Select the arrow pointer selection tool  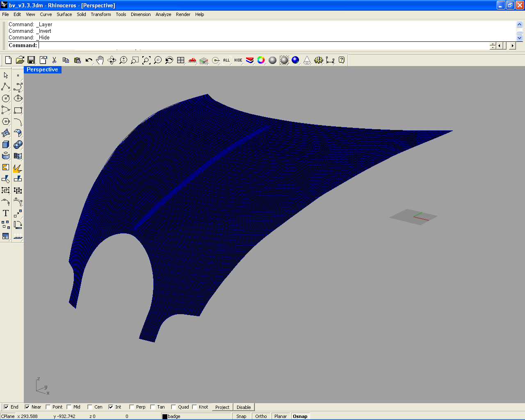6,75
